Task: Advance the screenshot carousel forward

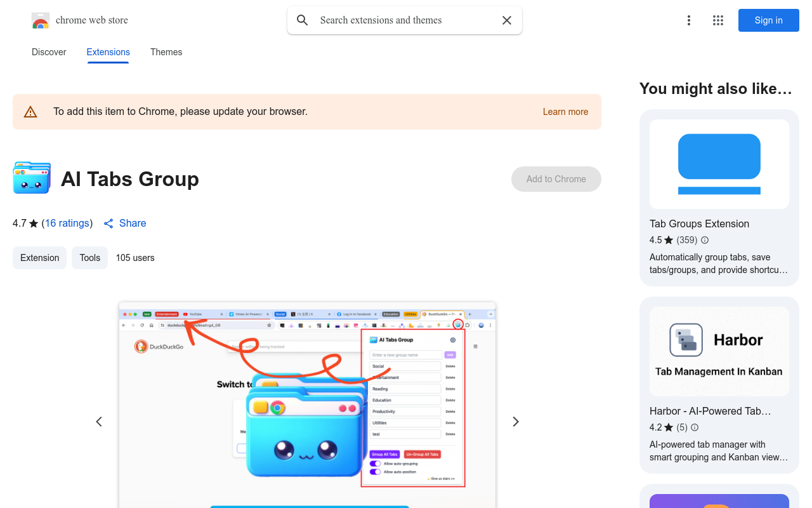Action: click(515, 421)
